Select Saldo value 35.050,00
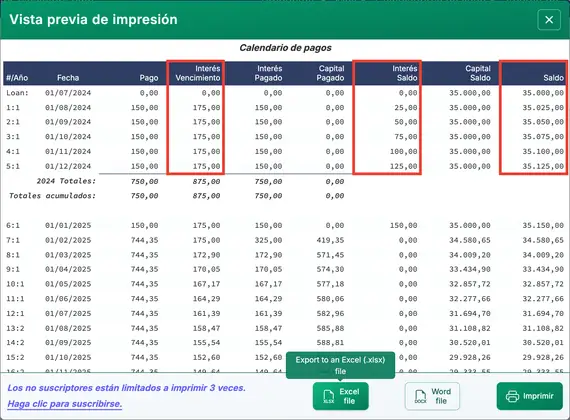 543,122
